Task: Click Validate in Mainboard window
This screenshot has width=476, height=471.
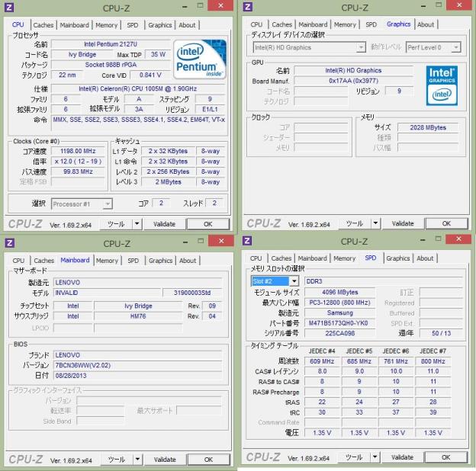Action: coord(165,460)
